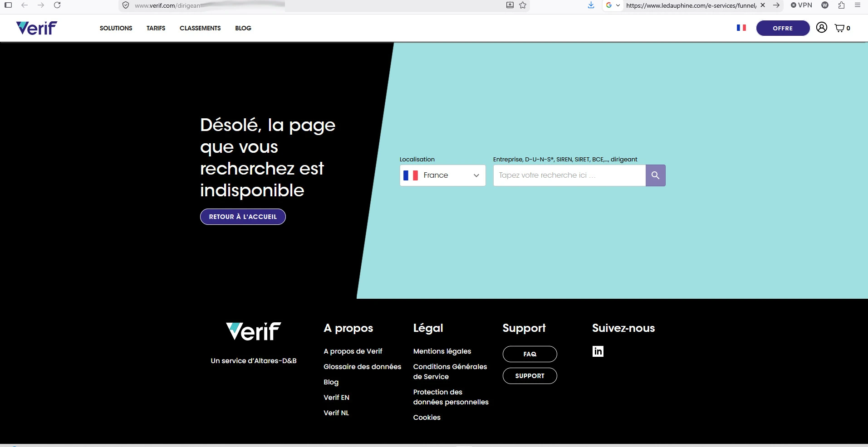Screen dimensions: 868x447
Task: Open the 'Cookies' footer link
Action: [427, 418]
